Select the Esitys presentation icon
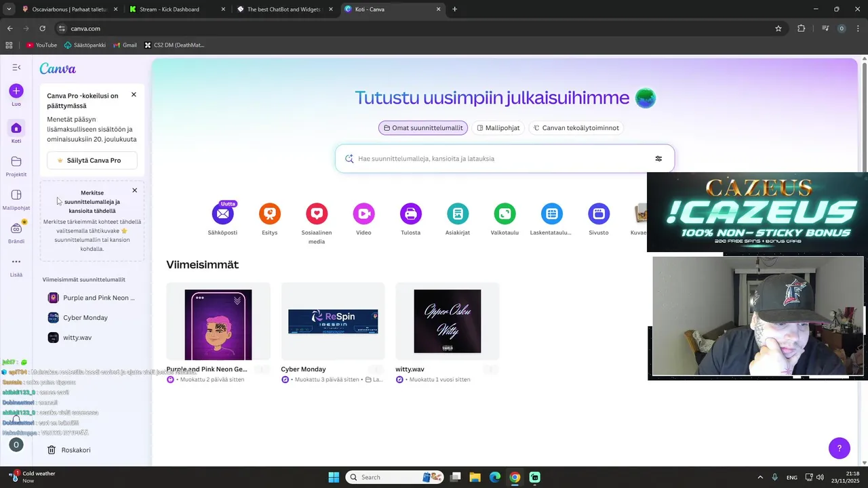 (x=270, y=214)
